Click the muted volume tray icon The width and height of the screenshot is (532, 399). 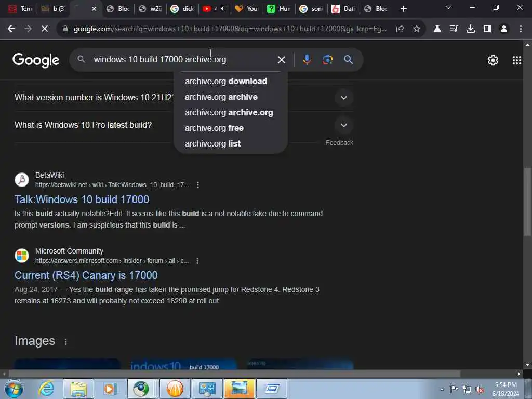[x=480, y=389]
